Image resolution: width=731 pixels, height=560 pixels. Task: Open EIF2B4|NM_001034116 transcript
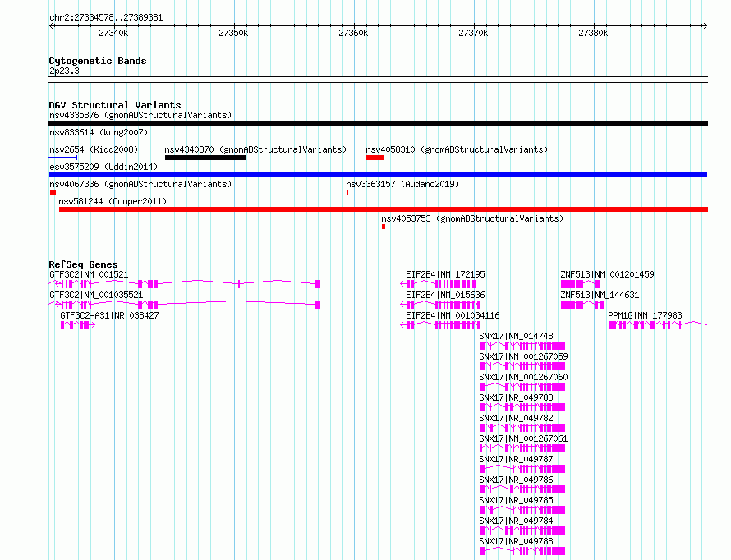coord(453,315)
